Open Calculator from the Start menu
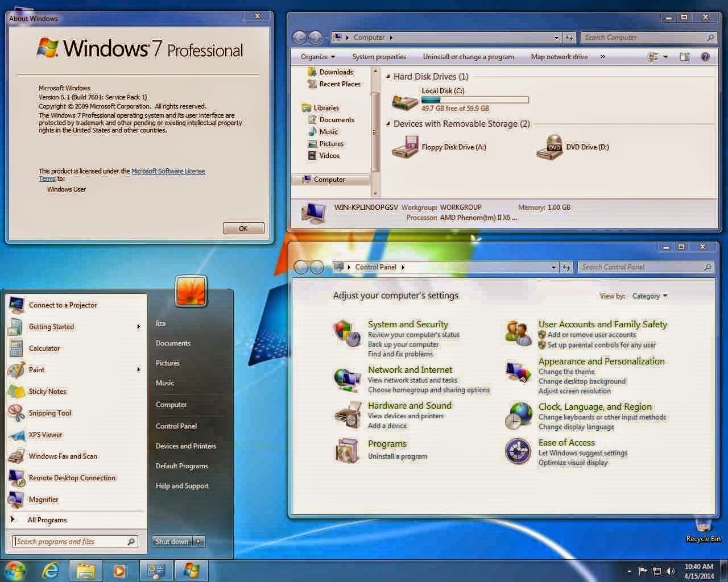728x582 pixels. [44, 348]
